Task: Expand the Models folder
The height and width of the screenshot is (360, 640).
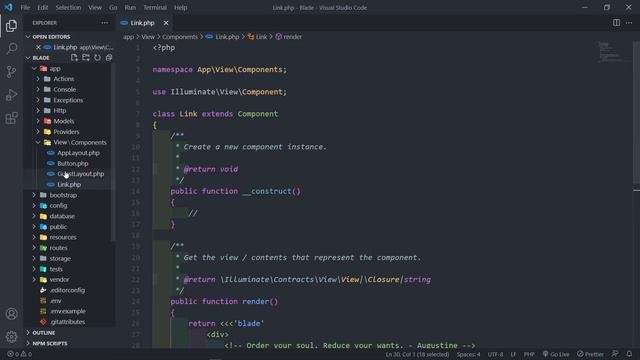Action: click(x=64, y=121)
